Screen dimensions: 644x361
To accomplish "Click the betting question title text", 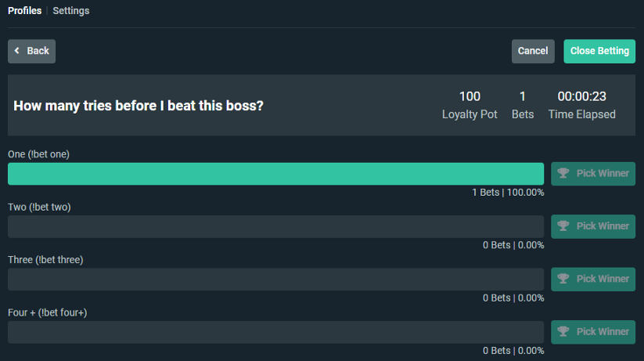I will point(139,106).
